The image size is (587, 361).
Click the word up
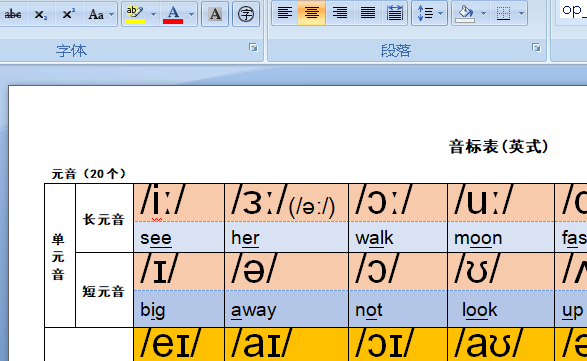572,312
